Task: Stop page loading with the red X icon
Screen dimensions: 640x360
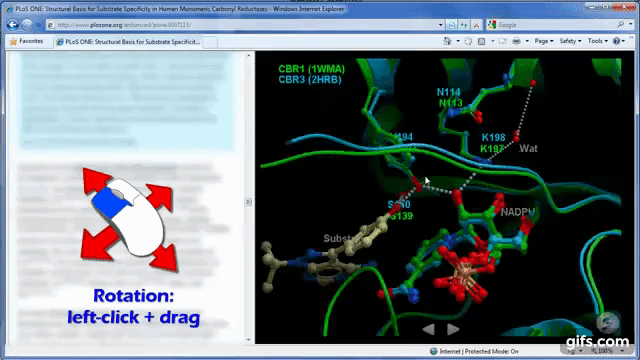Action: [476, 25]
